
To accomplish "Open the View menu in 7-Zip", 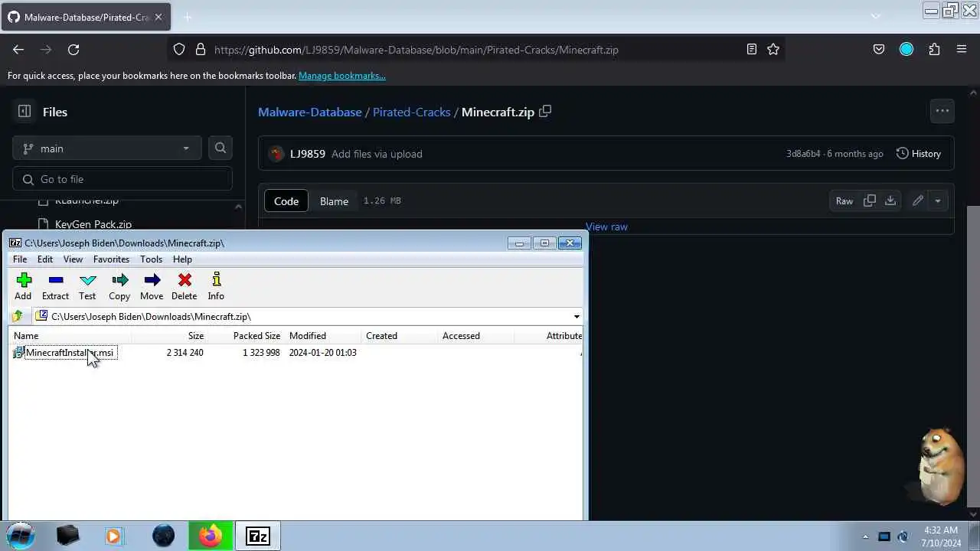I will (x=73, y=259).
